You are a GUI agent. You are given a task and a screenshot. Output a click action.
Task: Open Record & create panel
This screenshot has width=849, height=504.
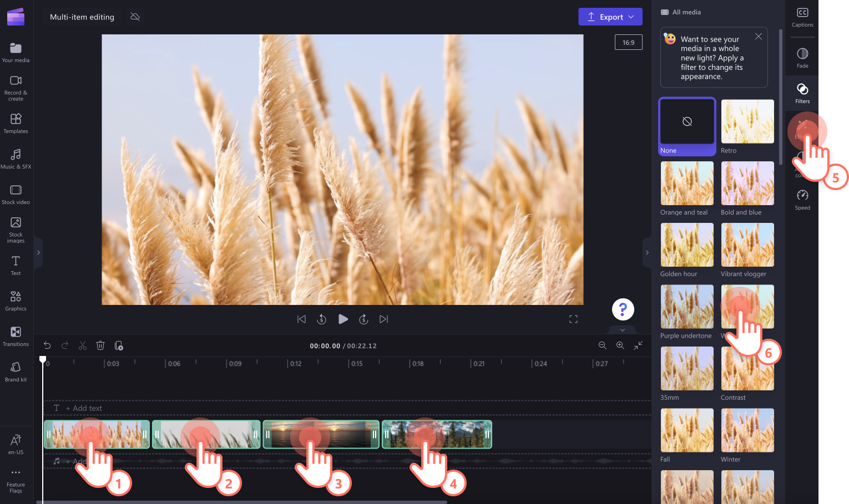(16, 88)
